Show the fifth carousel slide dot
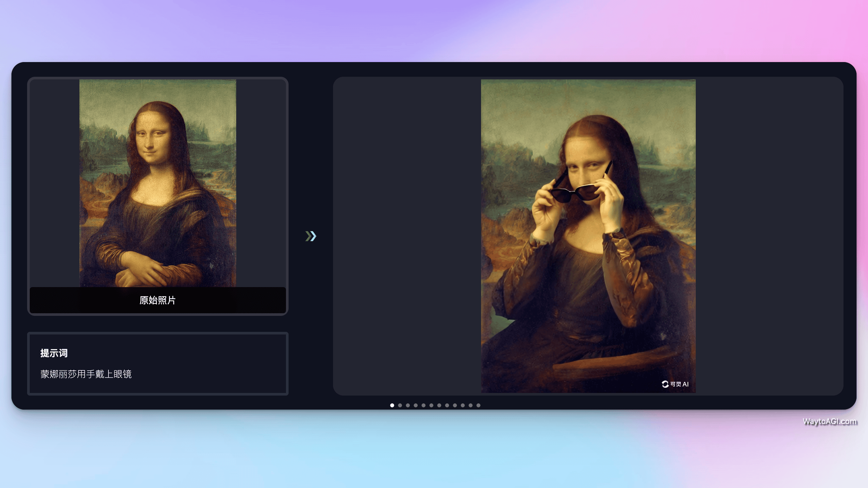 (424, 405)
